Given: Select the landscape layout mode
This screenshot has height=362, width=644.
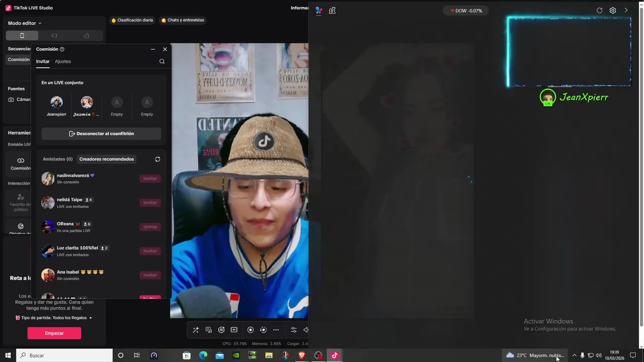Looking at the screenshot, I should click(54, 36).
